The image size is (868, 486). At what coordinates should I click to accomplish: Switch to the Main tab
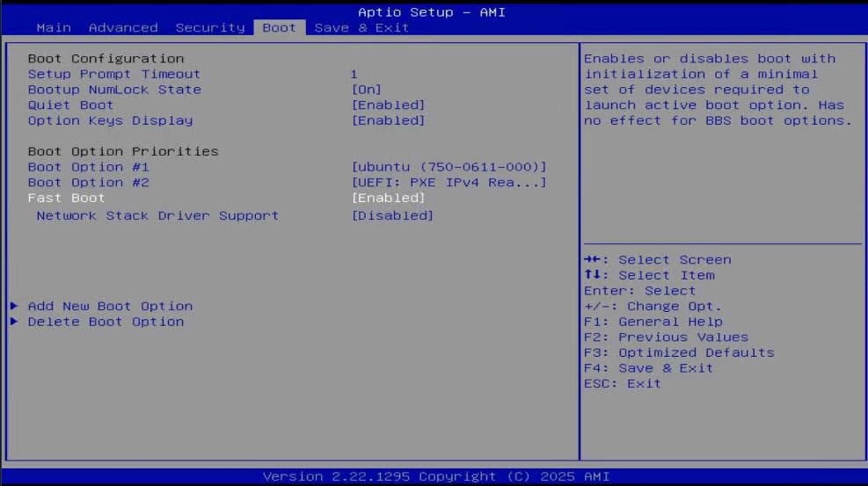[x=54, y=27]
